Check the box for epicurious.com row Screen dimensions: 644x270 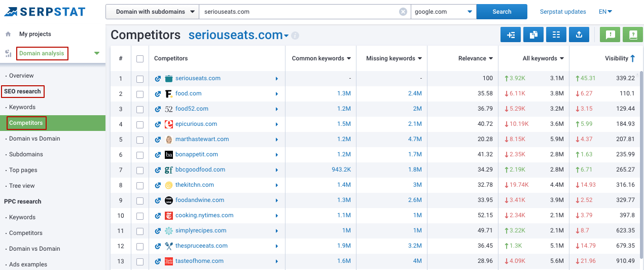coord(140,124)
